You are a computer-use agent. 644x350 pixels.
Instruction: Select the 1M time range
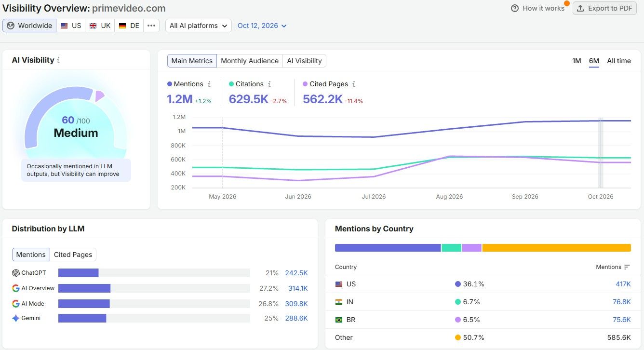click(577, 61)
